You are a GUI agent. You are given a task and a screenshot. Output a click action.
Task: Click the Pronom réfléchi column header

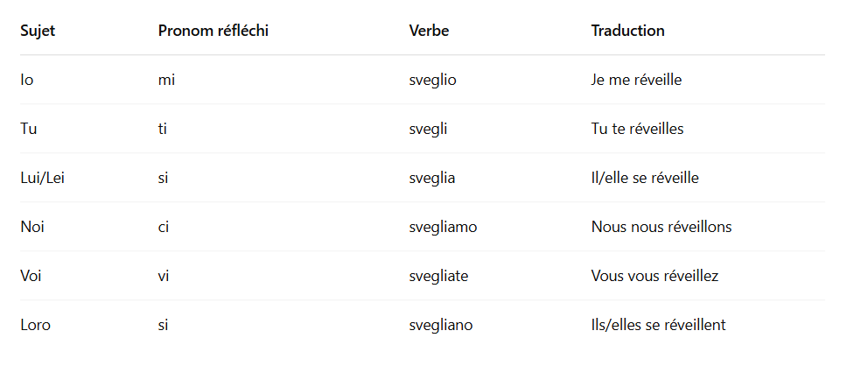point(213,31)
